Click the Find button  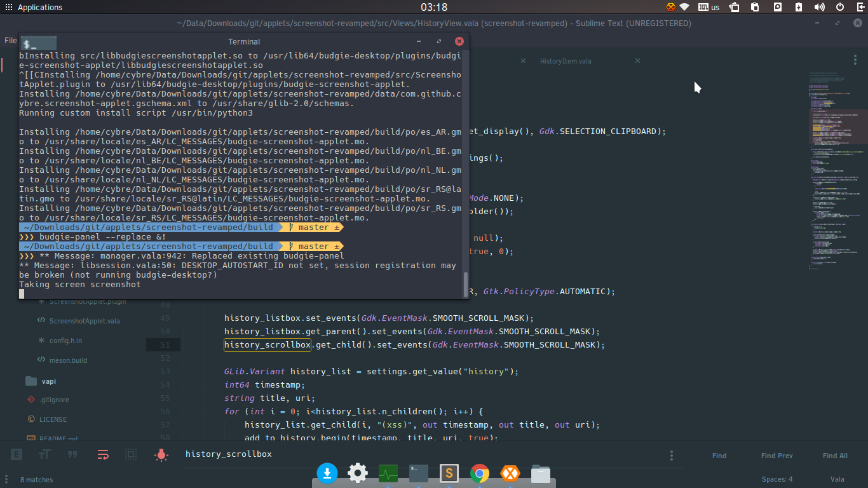(719, 456)
